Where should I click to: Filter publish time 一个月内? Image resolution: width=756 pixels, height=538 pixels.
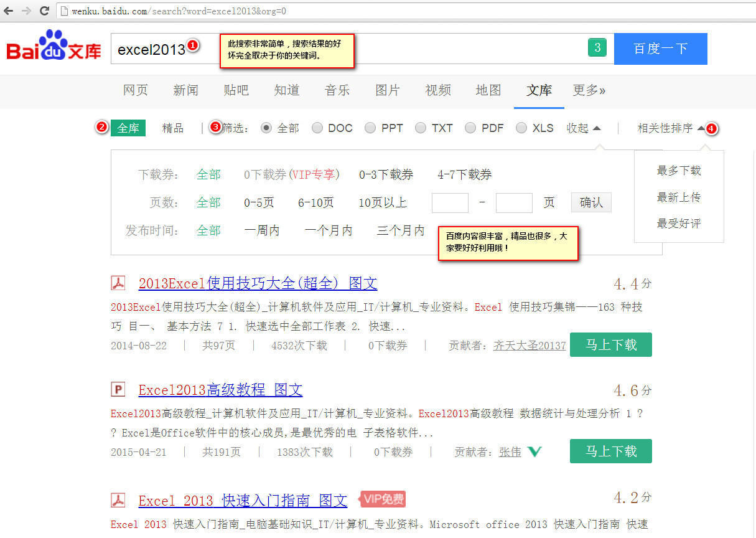pyautogui.click(x=329, y=230)
